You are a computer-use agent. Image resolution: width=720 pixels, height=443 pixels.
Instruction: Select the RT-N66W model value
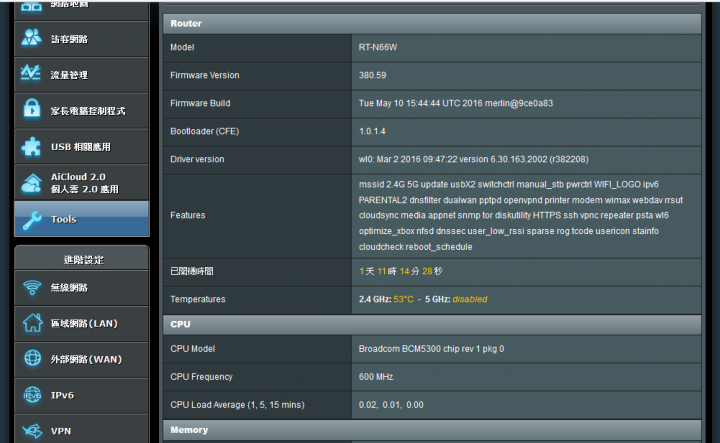pos(378,47)
